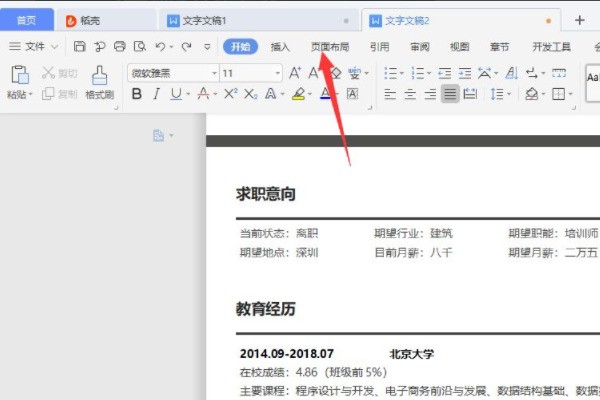Click the numbered list icon
The height and width of the screenshot is (400, 600).
pyautogui.click(x=417, y=73)
